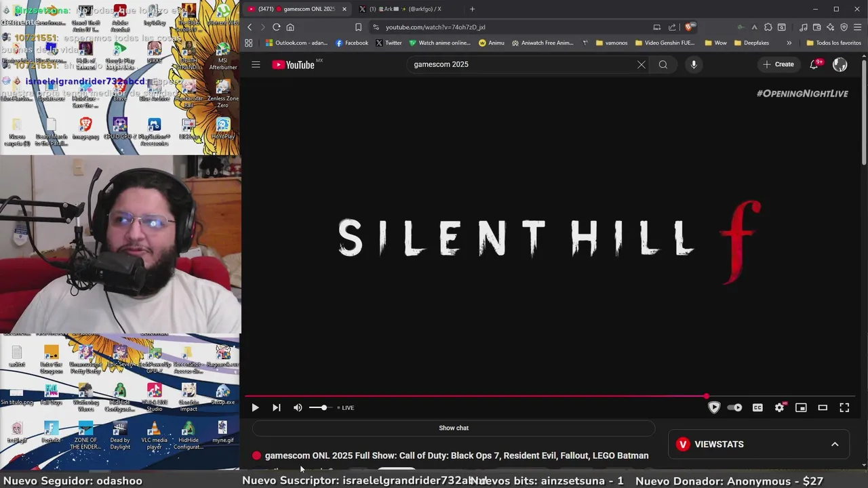This screenshot has width=868, height=488.
Task: Open YouTube hamburger guide menu
Action: pos(256,64)
